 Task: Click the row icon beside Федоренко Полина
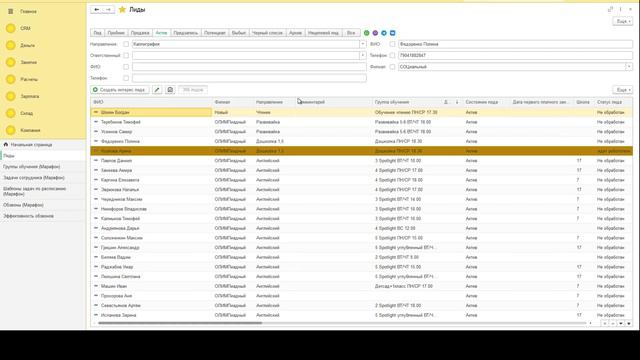click(x=96, y=141)
